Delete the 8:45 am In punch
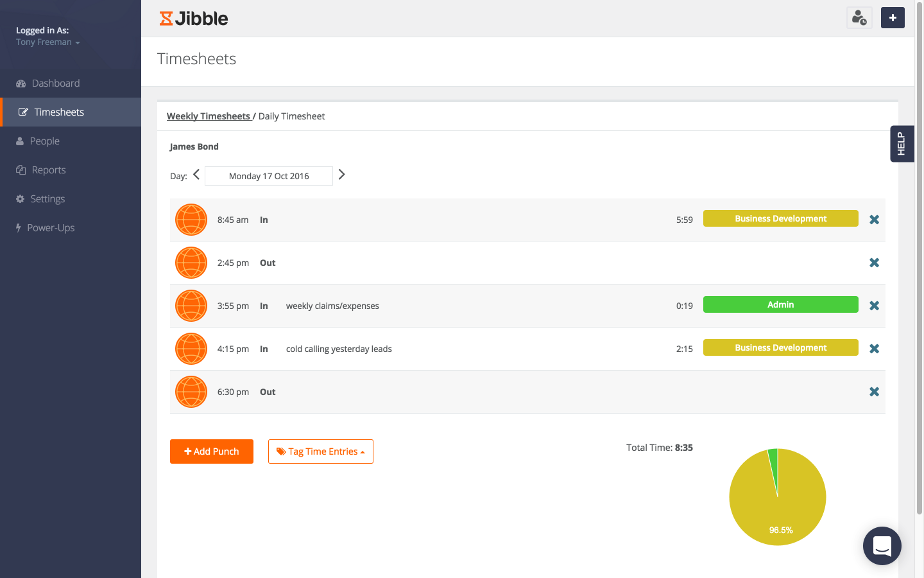The height and width of the screenshot is (578, 924). [x=874, y=219]
